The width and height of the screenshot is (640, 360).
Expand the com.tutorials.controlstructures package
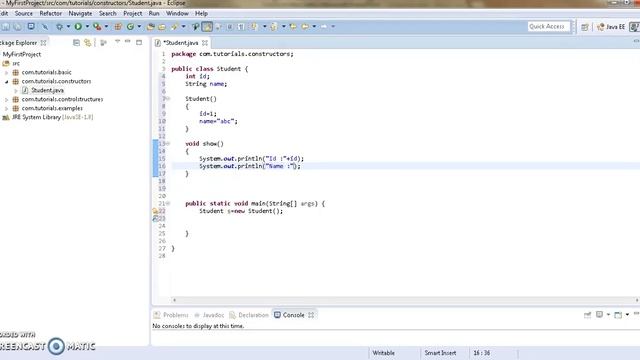(6, 100)
